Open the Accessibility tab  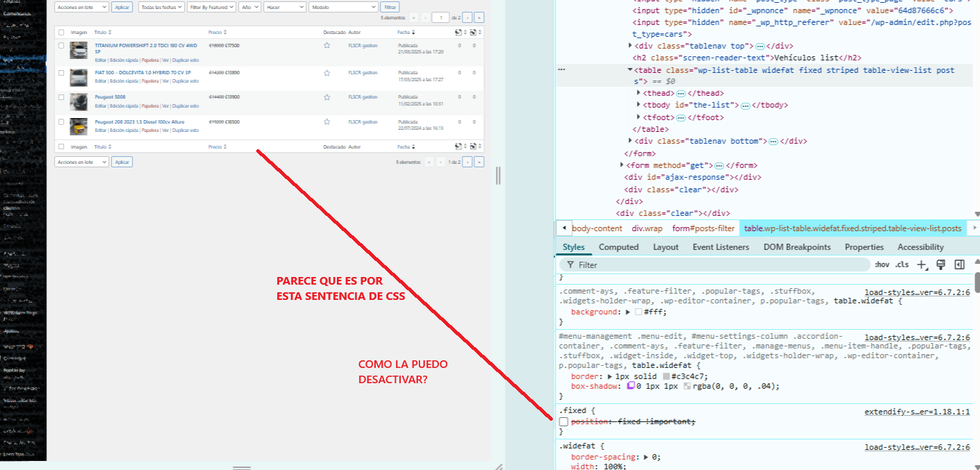pyautogui.click(x=920, y=247)
